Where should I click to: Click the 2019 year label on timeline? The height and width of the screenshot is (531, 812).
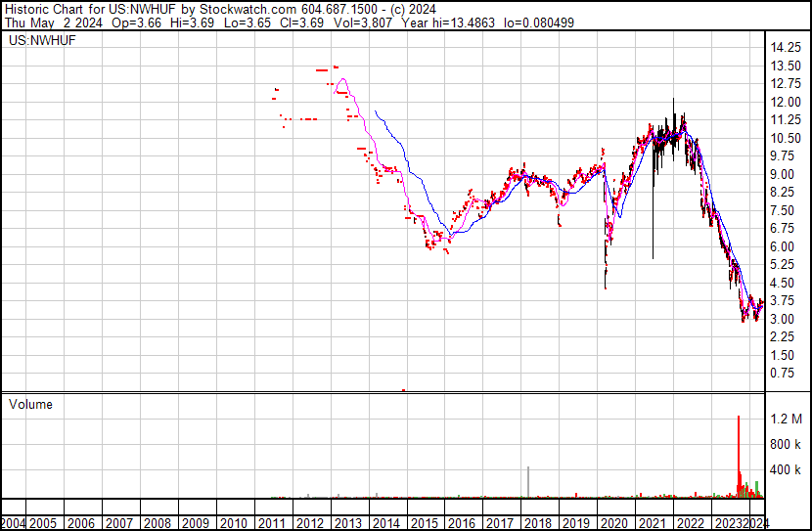[576, 523]
